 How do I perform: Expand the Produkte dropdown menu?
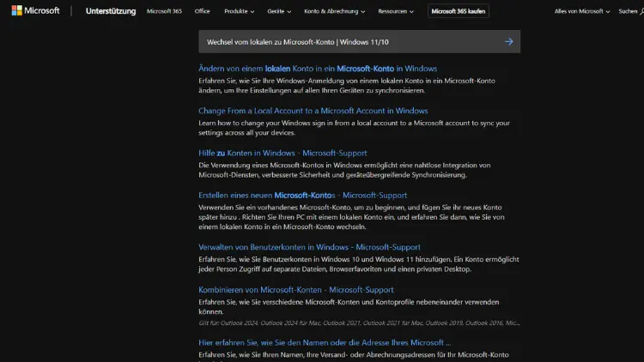(239, 11)
